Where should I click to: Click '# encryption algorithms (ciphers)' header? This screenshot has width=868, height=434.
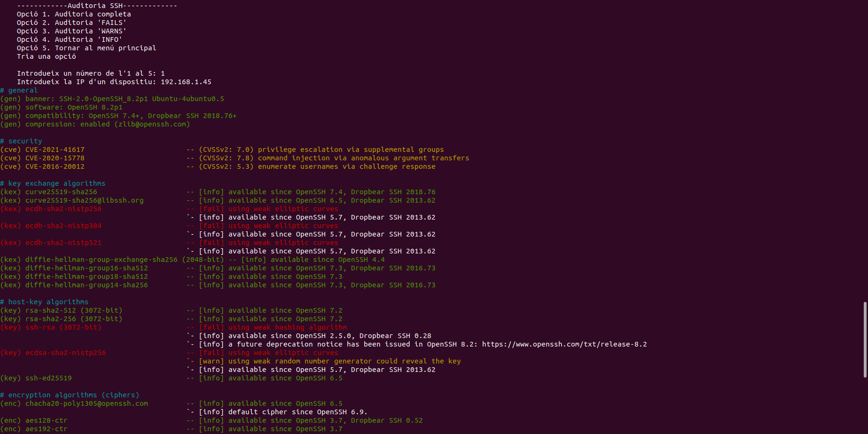(70, 395)
